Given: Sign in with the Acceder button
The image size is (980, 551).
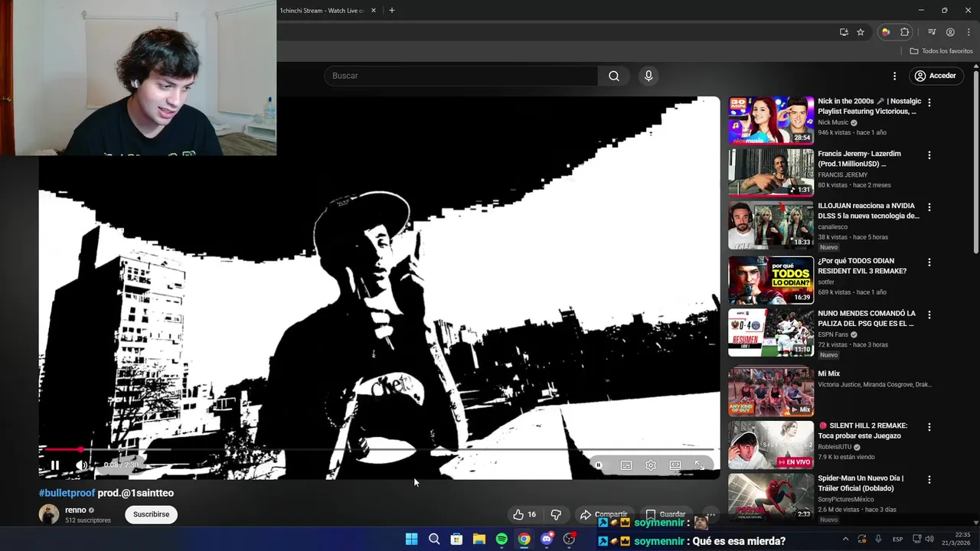Looking at the screenshot, I should coord(936,76).
